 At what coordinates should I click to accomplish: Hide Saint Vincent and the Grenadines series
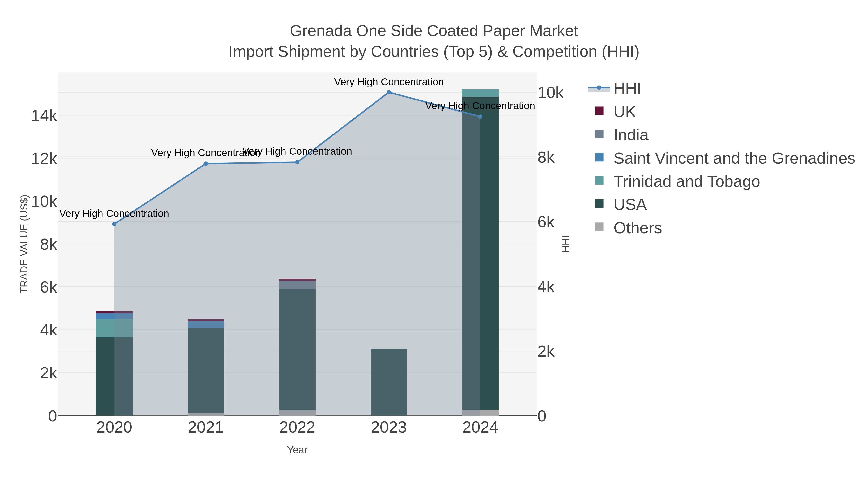click(725, 158)
